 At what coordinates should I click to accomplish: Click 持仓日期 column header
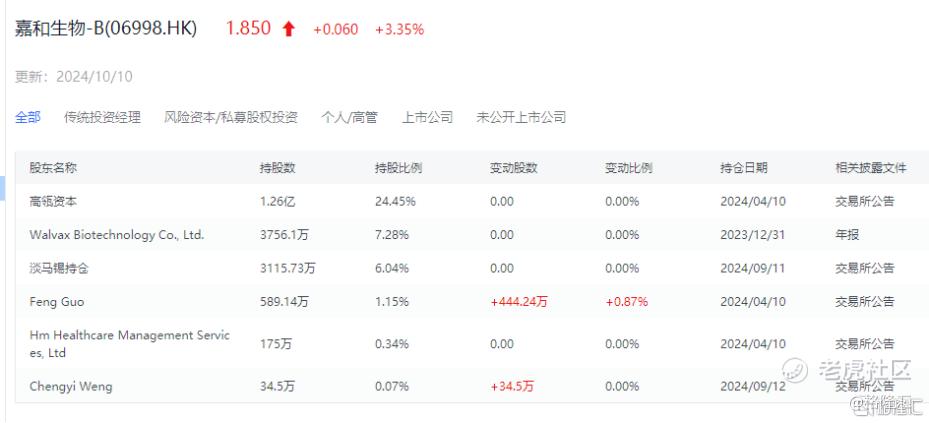(744, 168)
